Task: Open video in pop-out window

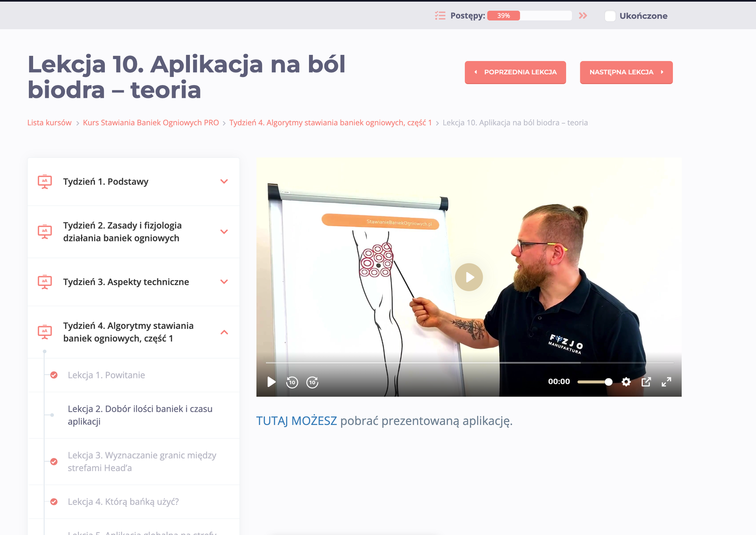Action: coord(646,382)
